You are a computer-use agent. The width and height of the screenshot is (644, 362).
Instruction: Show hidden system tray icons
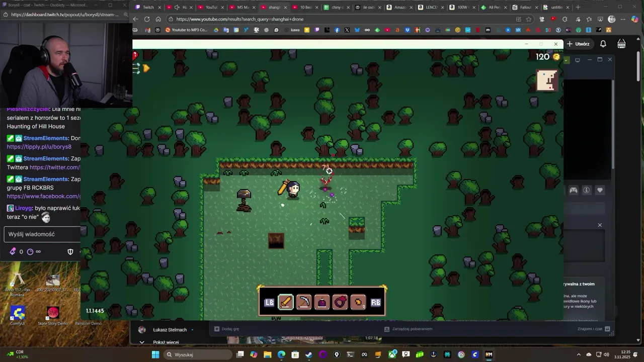(579, 354)
